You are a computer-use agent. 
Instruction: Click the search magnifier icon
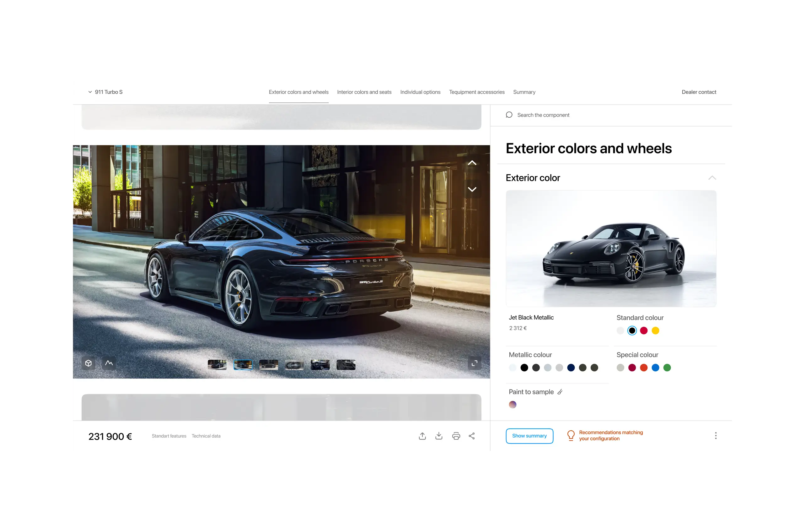click(509, 115)
